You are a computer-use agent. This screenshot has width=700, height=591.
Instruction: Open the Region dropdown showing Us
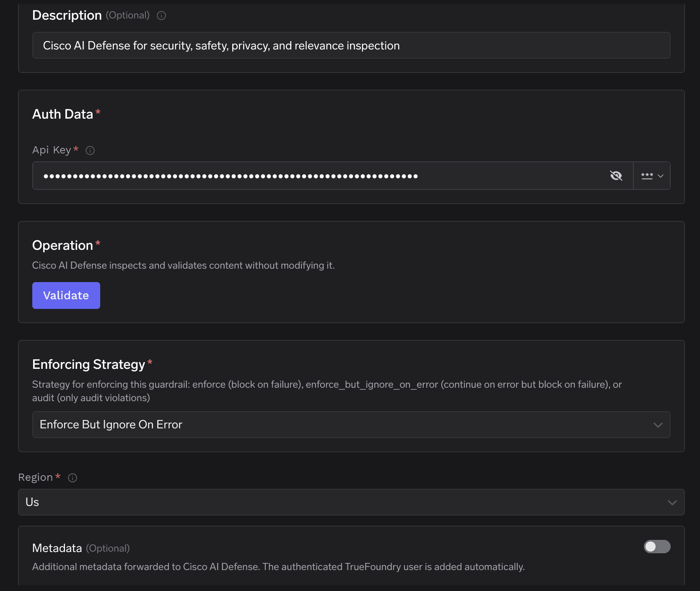(351, 502)
